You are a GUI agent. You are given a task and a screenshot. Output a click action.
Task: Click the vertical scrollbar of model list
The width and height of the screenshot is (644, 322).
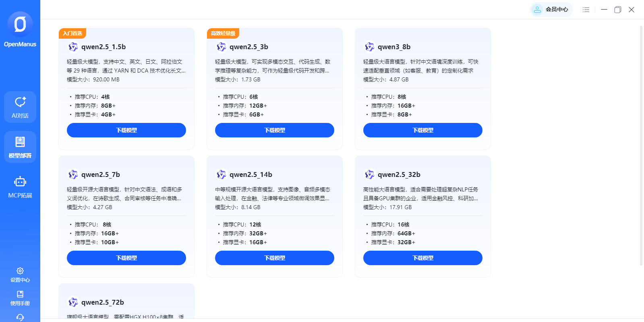point(641,145)
